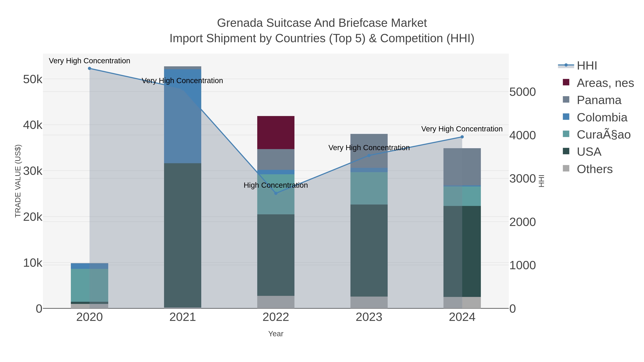The width and height of the screenshot is (644, 362).
Task: Click the 'TRADE VALUE (US$)' axis title
Action: point(18,181)
